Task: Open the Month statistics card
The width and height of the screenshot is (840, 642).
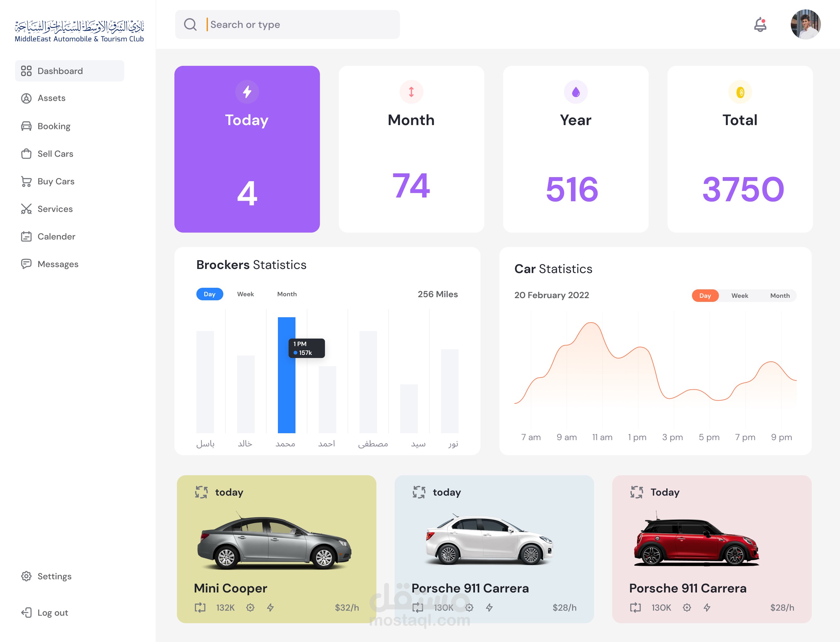Action: 411,149
